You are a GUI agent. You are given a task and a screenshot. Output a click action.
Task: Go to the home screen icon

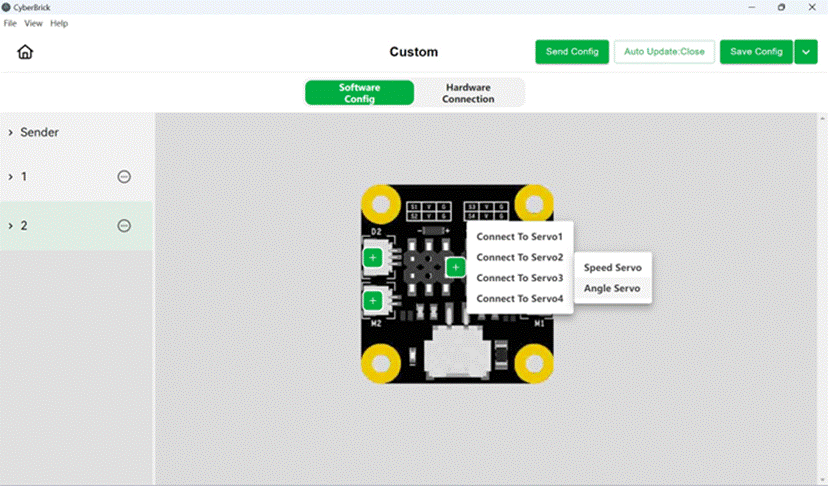(25, 52)
